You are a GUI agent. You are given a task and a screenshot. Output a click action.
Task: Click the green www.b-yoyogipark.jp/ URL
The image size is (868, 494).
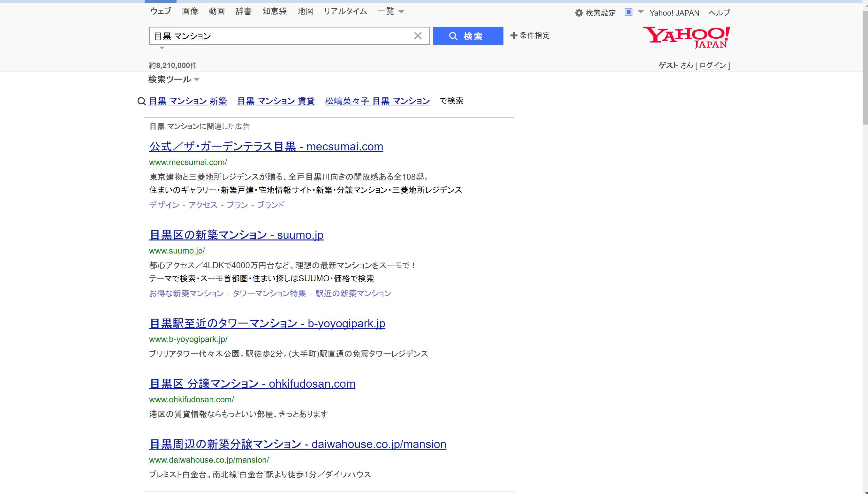188,339
